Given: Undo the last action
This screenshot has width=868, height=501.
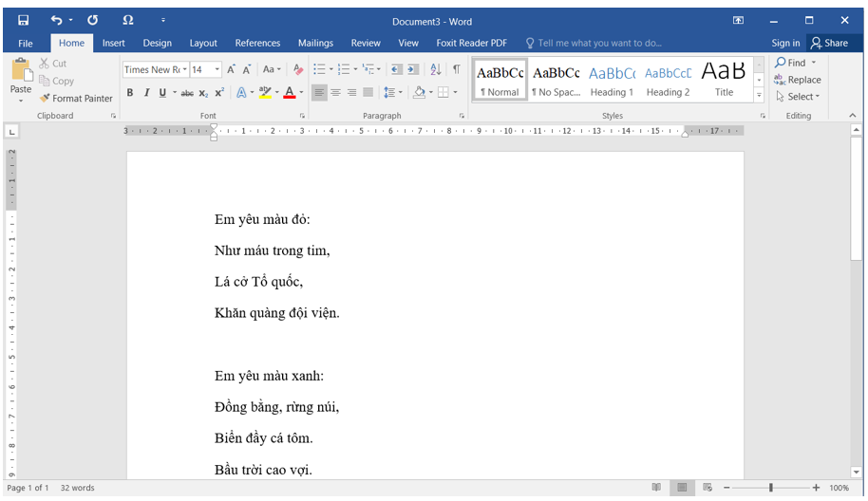Looking at the screenshot, I should click(x=56, y=21).
